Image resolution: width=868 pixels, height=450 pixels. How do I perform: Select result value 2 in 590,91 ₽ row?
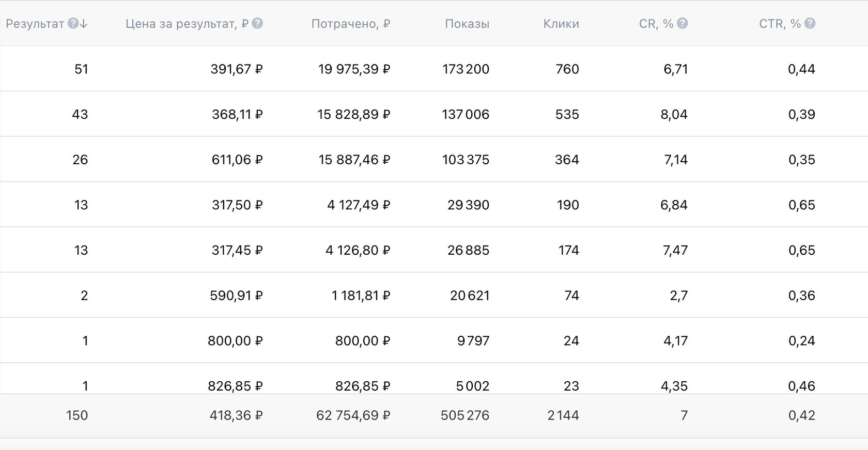pos(84,296)
